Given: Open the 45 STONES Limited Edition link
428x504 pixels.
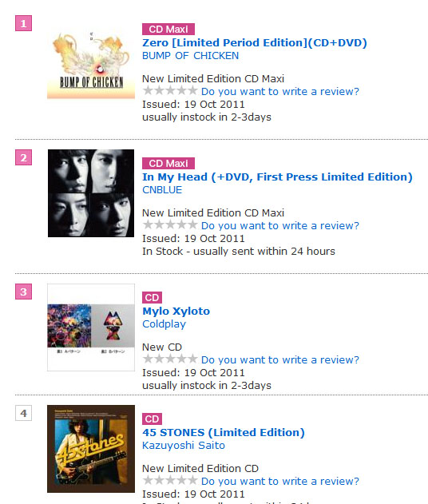Looking at the screenshot, I should [224, 432].
